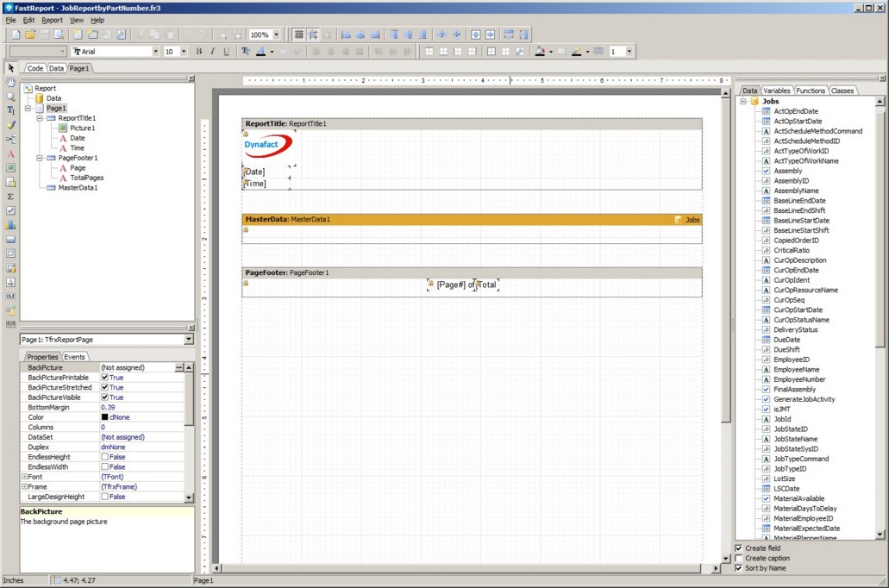Screen dimensions: 889x588
Task: Click the New Report icon
Action: 15,34
